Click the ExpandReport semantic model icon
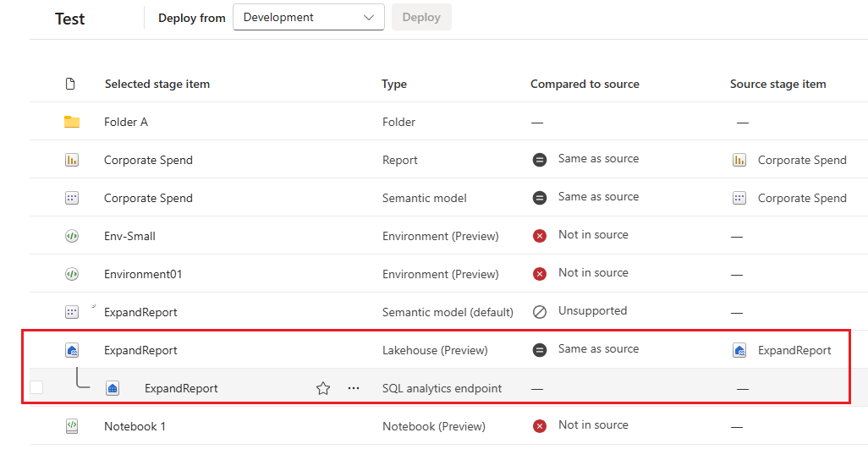 click(72, 312)
